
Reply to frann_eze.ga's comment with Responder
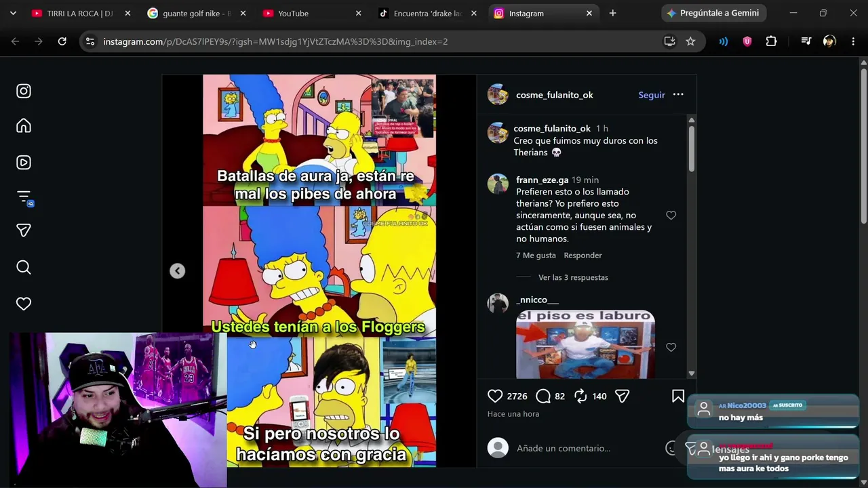pos(583,256)
